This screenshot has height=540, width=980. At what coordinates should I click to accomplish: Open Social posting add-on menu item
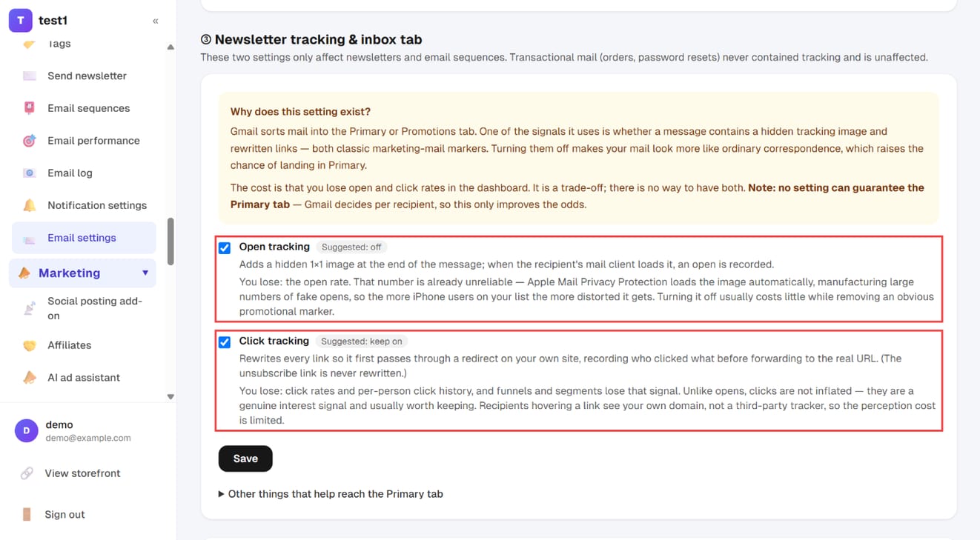coord(85,308)
